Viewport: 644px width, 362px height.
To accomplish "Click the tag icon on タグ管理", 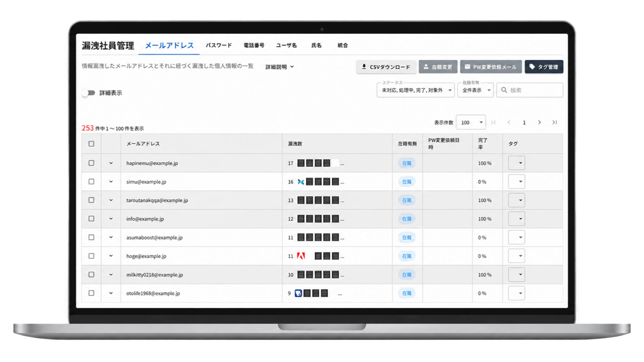I will coord(532,67).
